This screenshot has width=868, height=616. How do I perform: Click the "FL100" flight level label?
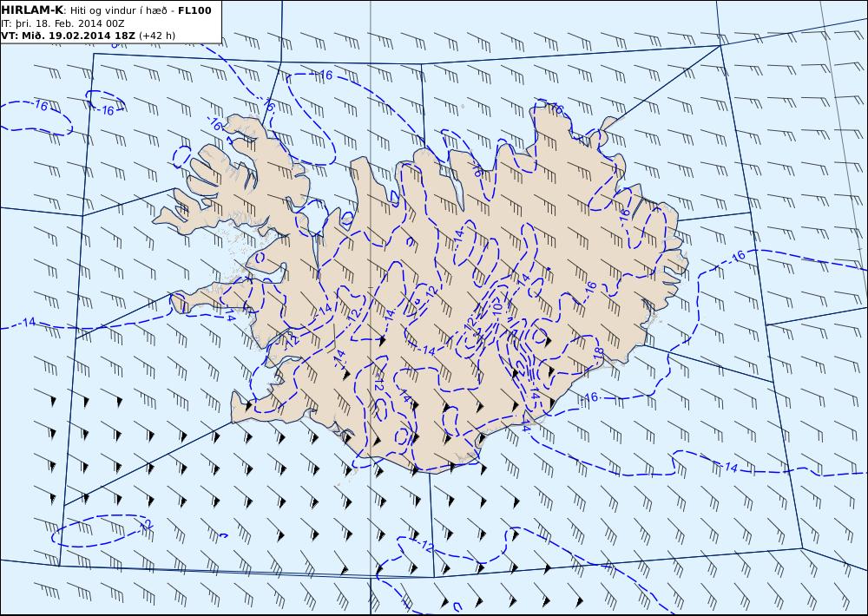tap(194, 10)
